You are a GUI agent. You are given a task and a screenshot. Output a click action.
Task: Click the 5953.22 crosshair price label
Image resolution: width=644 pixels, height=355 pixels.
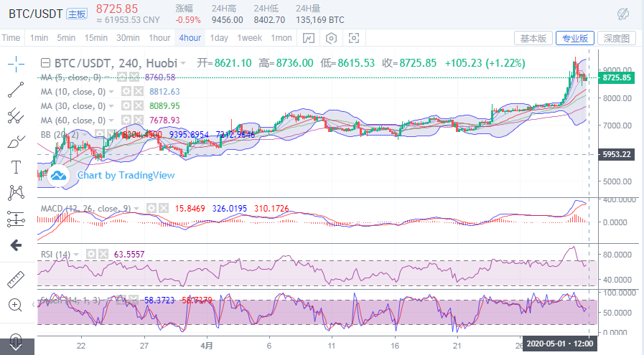617,154
